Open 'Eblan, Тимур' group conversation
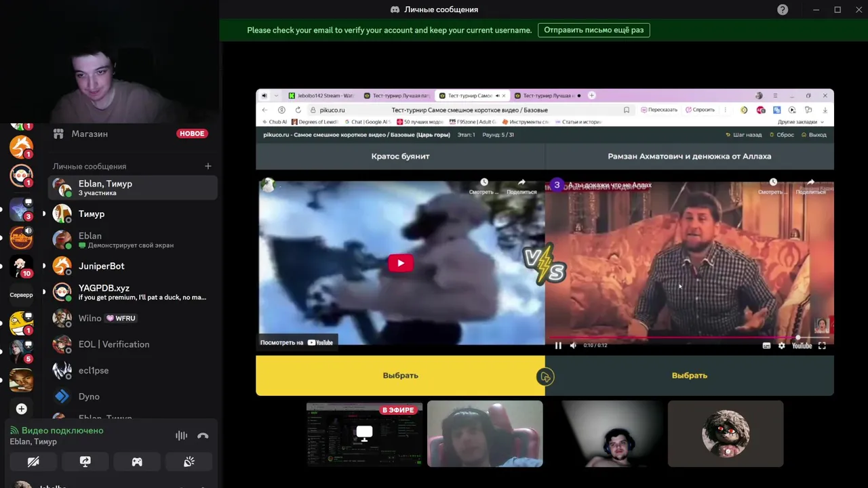Image resolution: width=868 pixels, height=488 pixels. [x=133, y=188]
